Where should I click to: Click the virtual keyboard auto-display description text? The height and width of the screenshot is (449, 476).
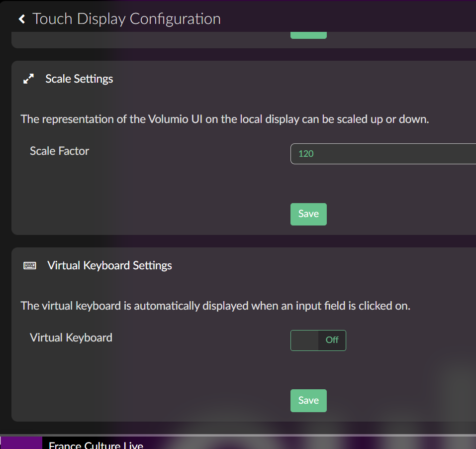(215, 306)
